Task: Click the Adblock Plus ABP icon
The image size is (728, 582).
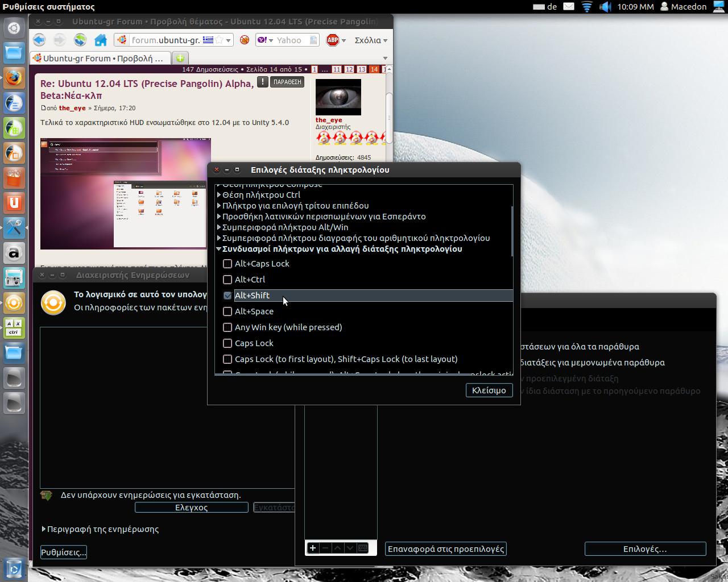Action: point(333,40)
